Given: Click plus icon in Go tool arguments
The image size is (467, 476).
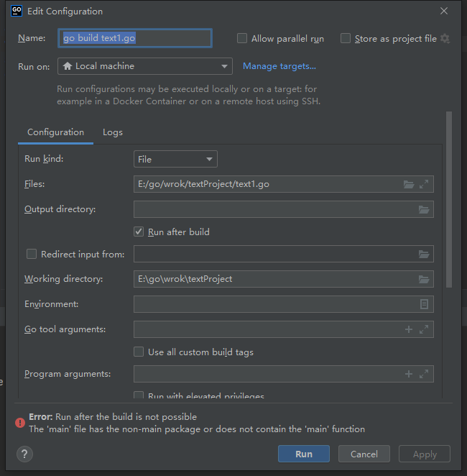Looking at the screenshot, I should point(409,329).
